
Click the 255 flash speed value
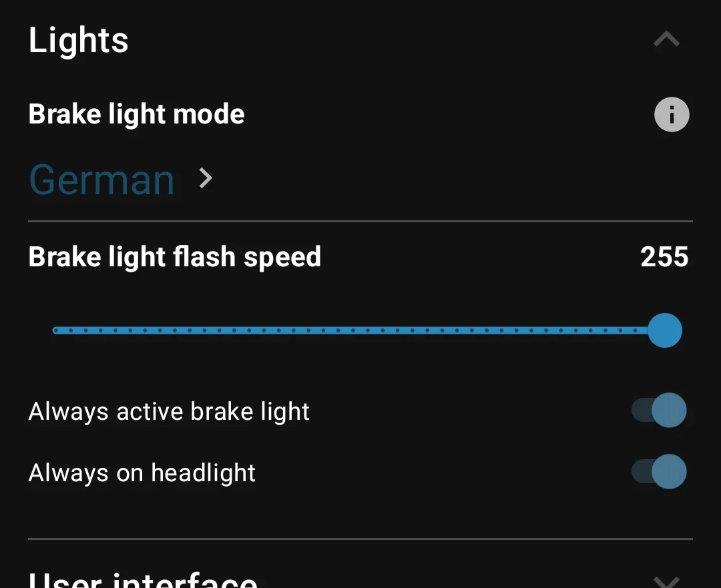coord(664,257)
